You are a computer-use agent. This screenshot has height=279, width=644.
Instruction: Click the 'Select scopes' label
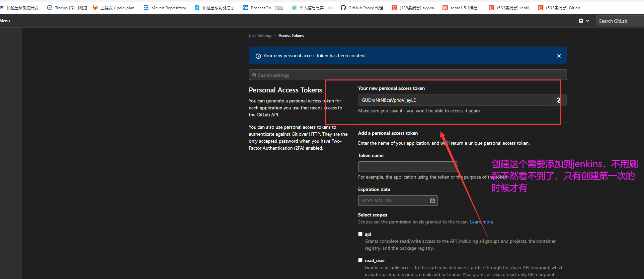tap(372, 215)
